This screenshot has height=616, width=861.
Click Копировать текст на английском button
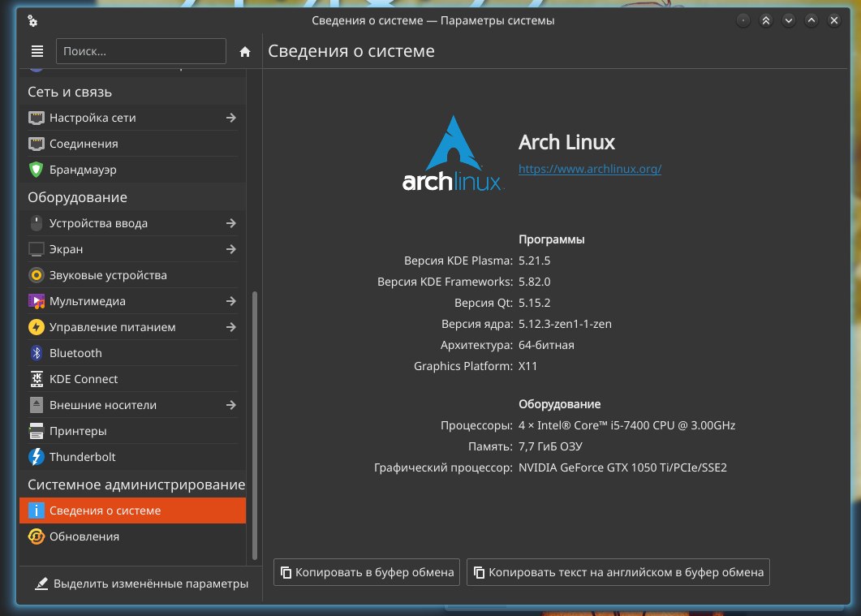618,572
